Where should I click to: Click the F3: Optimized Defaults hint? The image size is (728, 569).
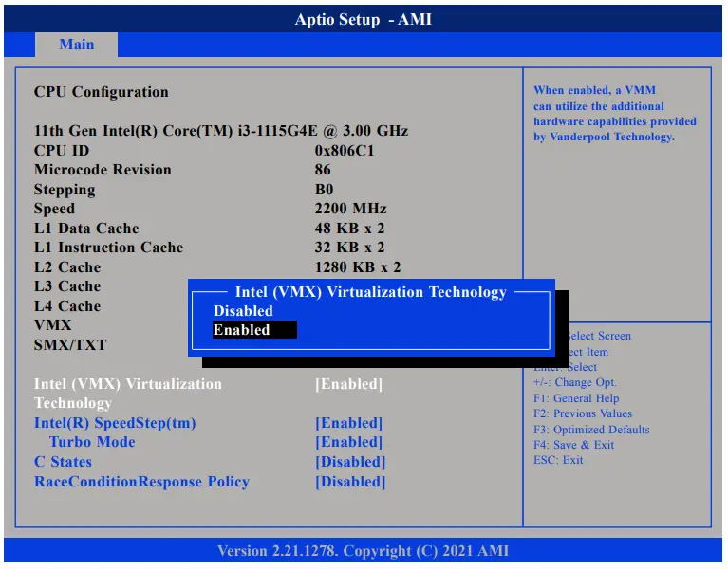tap(591, 430)
